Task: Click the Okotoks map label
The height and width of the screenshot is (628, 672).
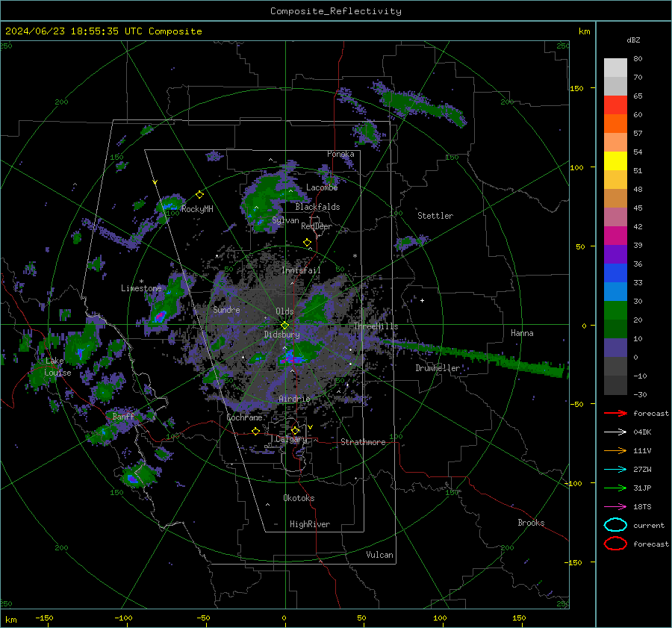Action: (299, 498)
